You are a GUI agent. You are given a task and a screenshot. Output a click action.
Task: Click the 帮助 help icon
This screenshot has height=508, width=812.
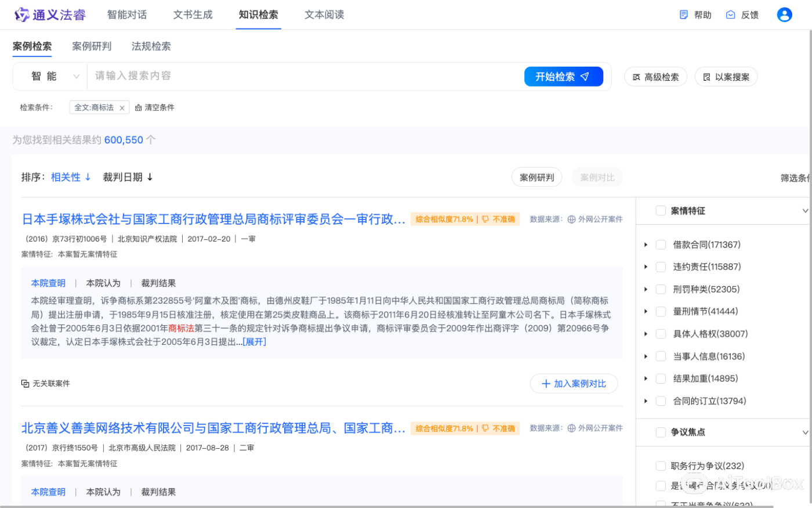(683, 15)
